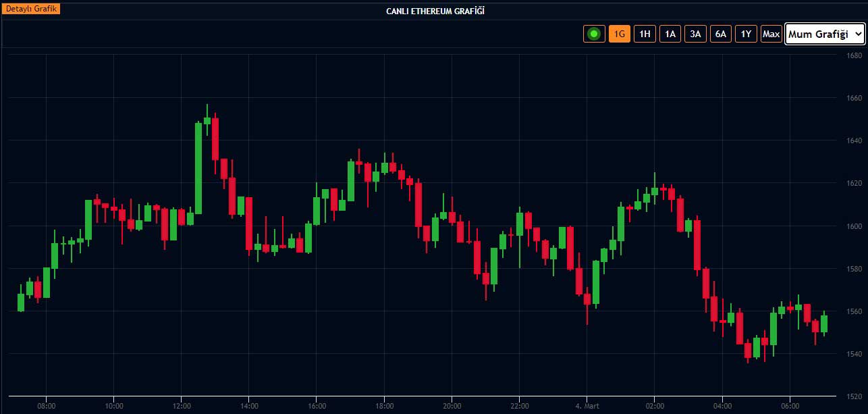Image resolution: width=868 pixels, height=414 pixels.
Task: Switch to the 1A time range
Action: pyautogui.click(x=670, y=34)
